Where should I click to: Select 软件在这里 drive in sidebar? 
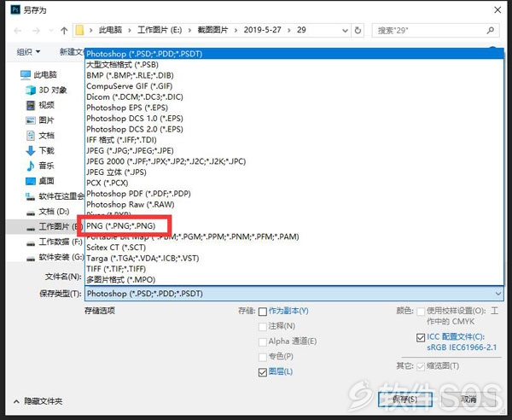[x=55, y=196]
